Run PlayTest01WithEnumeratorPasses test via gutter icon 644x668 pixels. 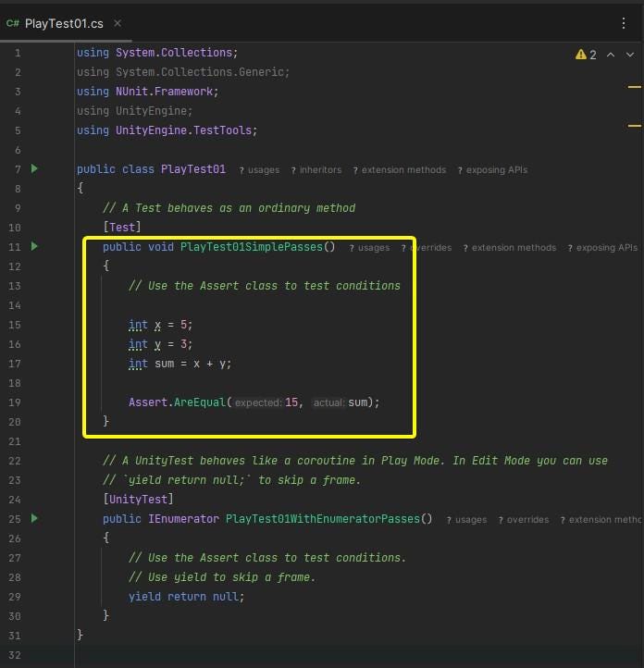34,518
